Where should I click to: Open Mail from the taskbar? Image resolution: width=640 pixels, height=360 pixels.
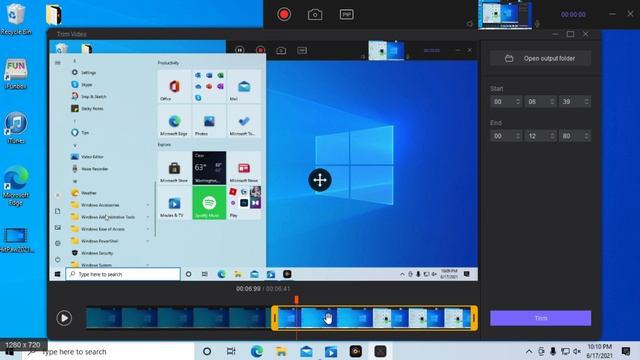coord(306,351)
